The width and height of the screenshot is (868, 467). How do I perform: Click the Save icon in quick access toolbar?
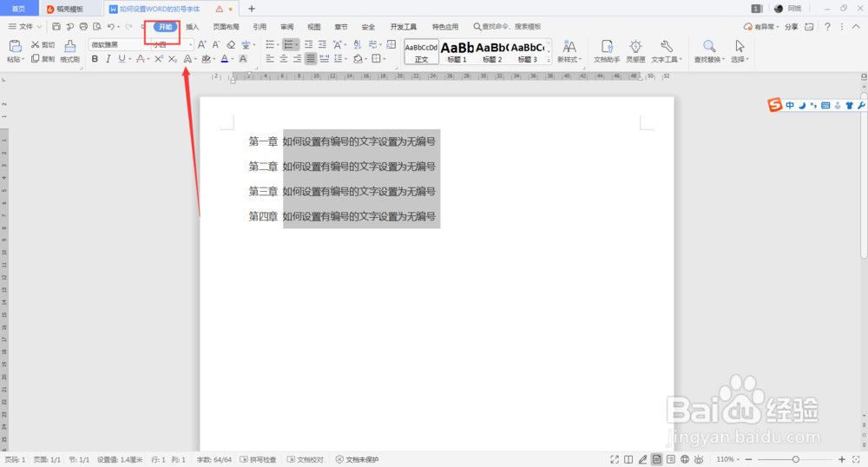click(56, 27)
